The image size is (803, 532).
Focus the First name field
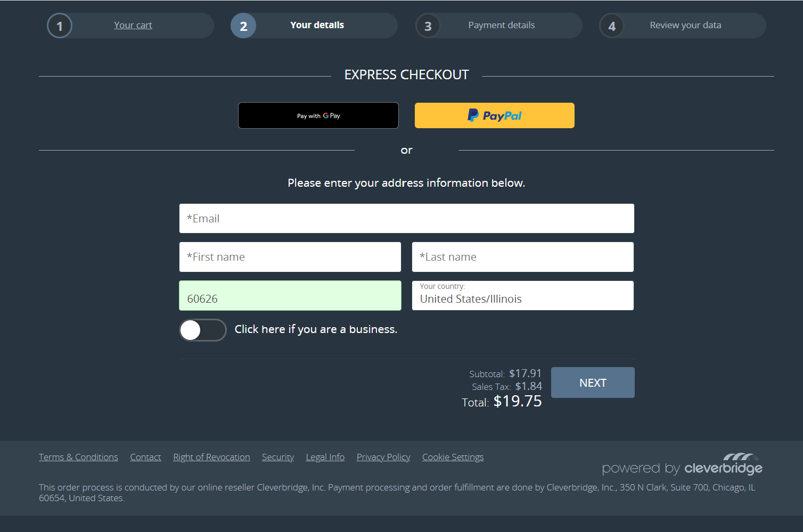[x=290, y=257]
